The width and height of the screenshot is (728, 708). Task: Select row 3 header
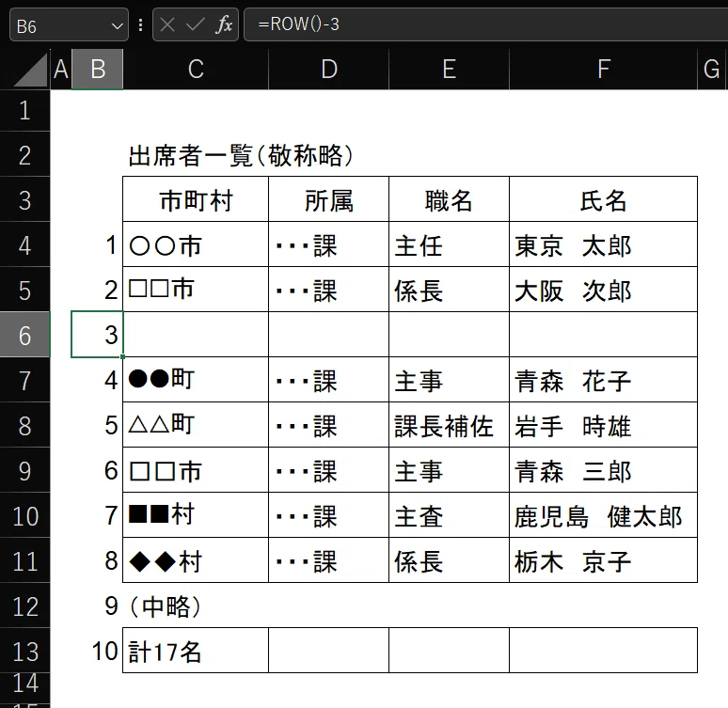pyautogui.click(x=25, y=200)
